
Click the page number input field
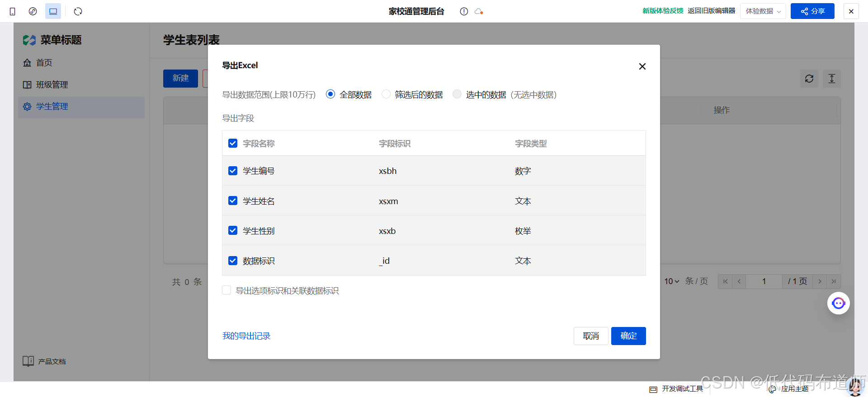764,281
